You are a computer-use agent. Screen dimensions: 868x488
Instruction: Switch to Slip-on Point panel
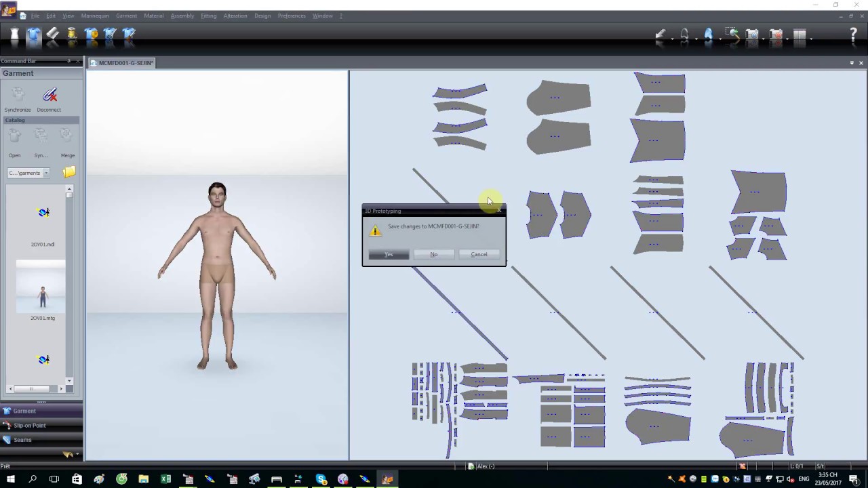[41, 425]
